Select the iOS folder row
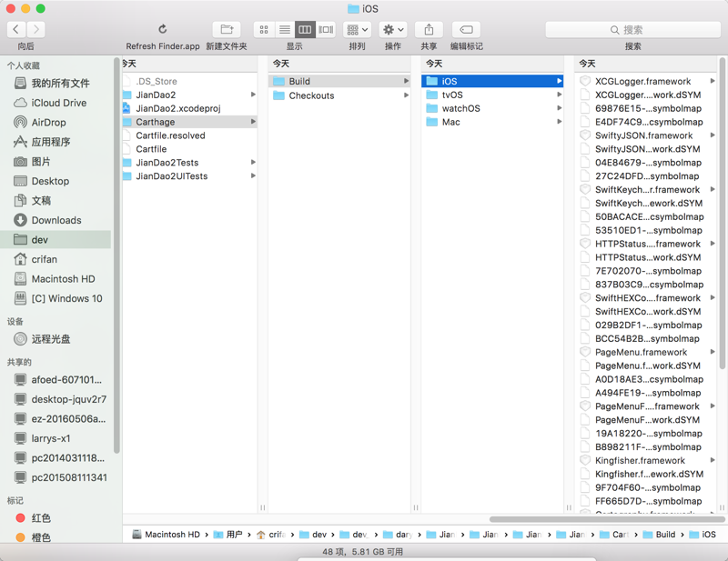Image resolution: width=728 pixels, height=561 pixels. click(x=492, y=81)
